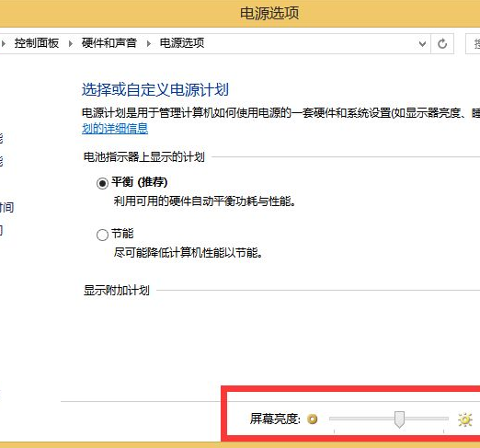Open the 划的详细信息 hyperlink

pyautogui.click(x=115, y=129)
